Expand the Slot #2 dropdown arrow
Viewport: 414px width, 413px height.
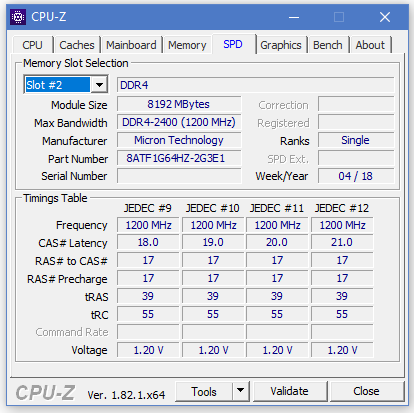[x=99, y=85]
